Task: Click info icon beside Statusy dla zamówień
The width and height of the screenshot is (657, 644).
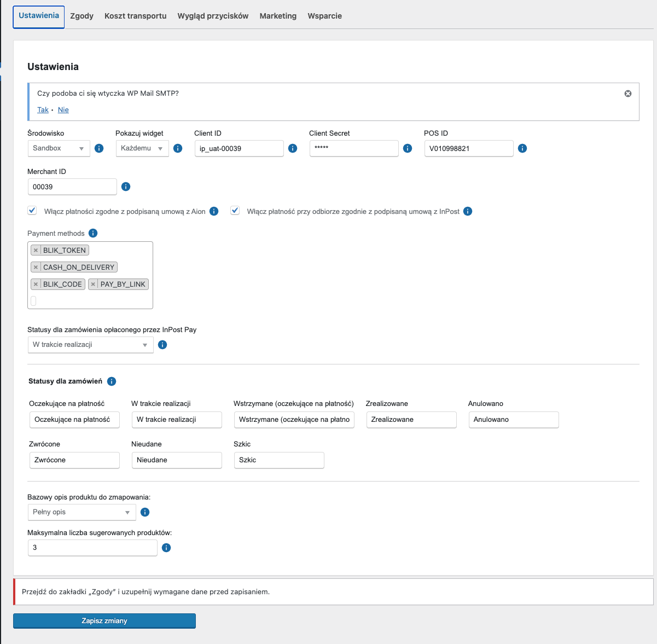Action: pyautogui.click(x=112, y=381)
